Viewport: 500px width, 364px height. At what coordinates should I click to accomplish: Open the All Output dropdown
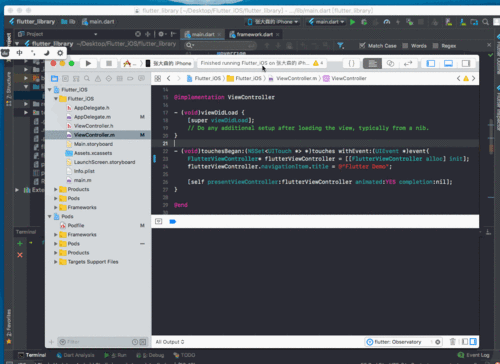(x=170, y=342)
